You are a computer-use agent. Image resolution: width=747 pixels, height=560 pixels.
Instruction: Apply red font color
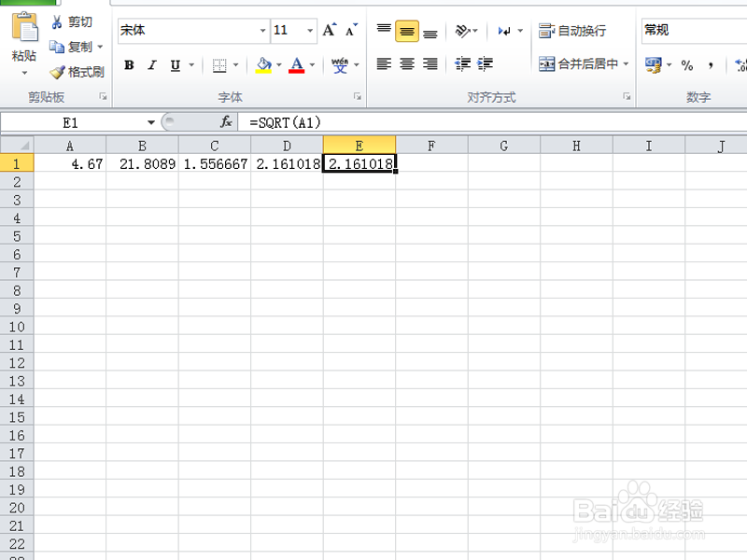296,64
